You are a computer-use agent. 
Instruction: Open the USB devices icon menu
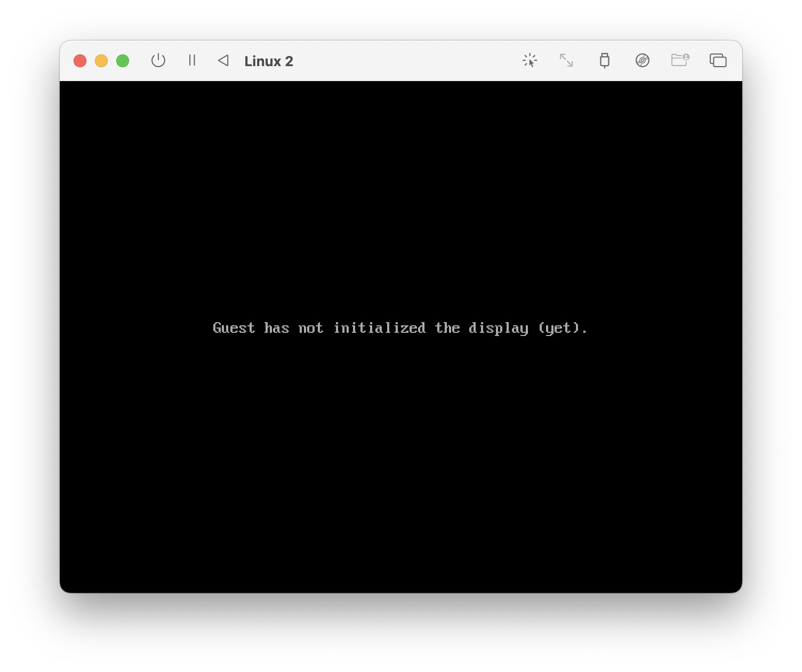[604, 60]
